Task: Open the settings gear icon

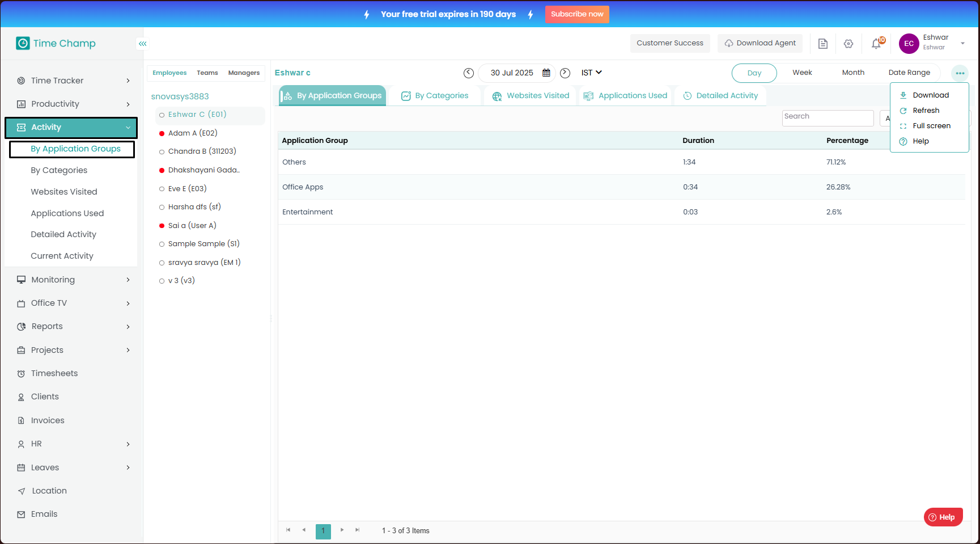Action: click(x=849, y=44)
